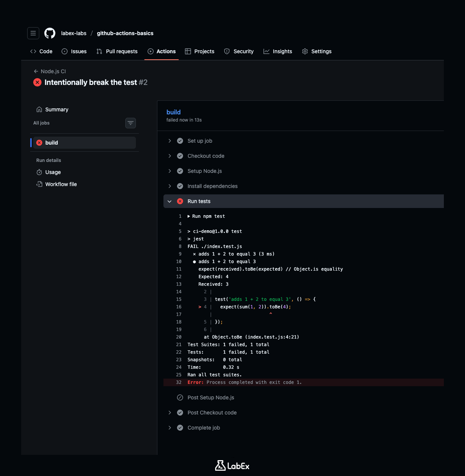Open the Workflow file link

pos(57,184)
